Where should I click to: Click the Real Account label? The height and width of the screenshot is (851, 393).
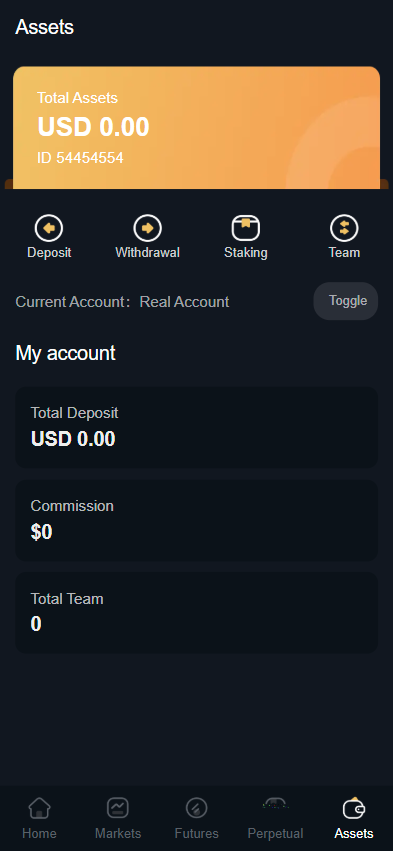point(184,302)
